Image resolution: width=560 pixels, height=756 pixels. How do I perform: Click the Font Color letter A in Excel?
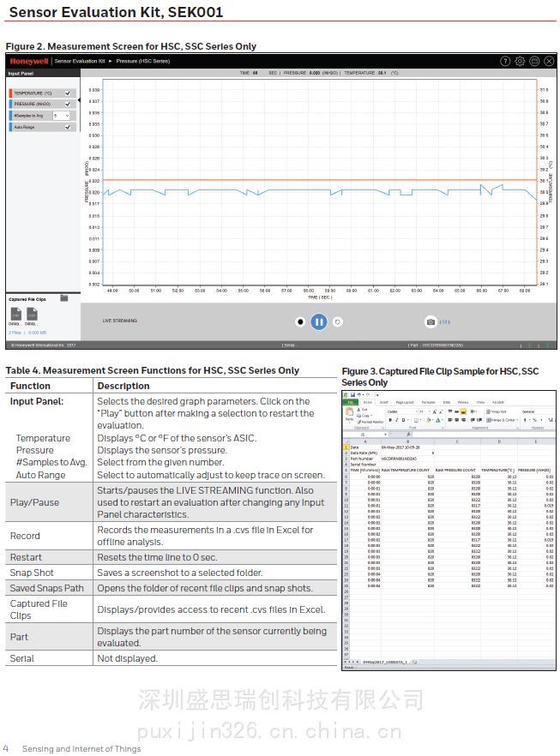(437, 420)
